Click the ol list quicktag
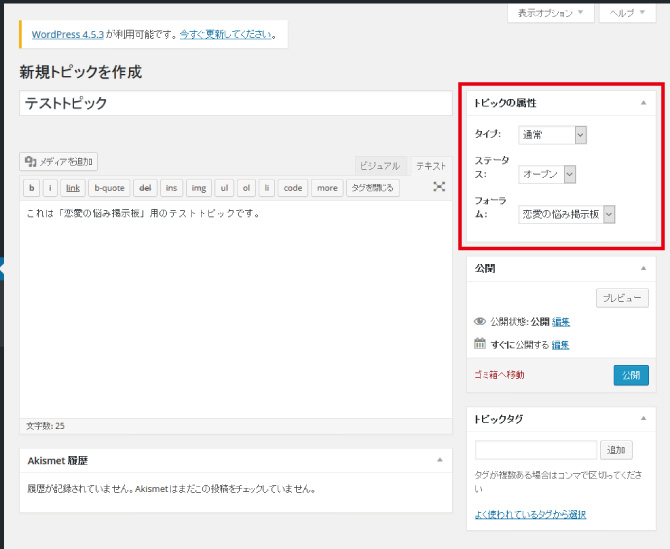This screenshot has height=549, width=670. click(246, 188)
